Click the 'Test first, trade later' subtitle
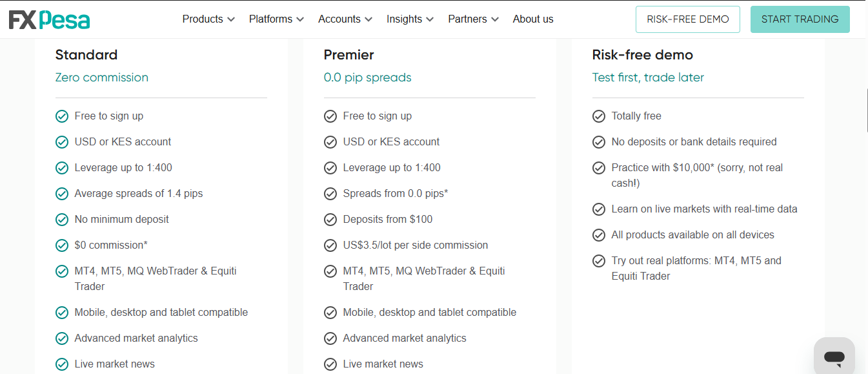The width and height of the screenshot is (868, 374). 648,78
